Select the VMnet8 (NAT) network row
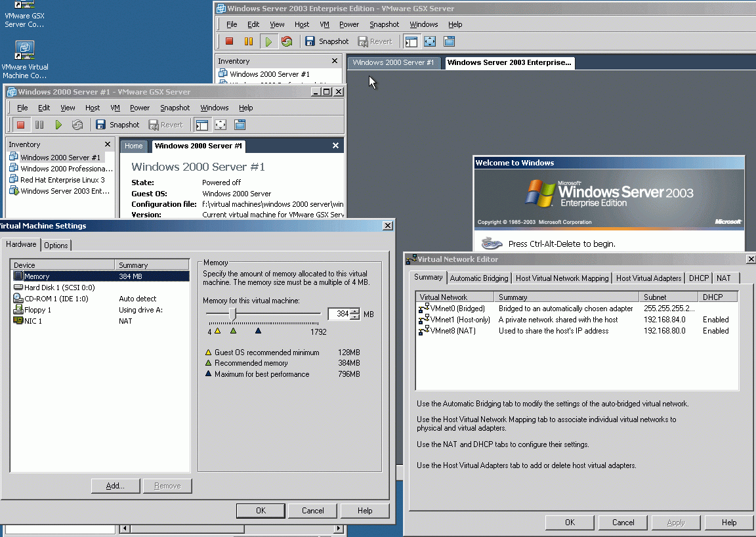The height and width of the screenshot is (537, 756). [577, 330]
